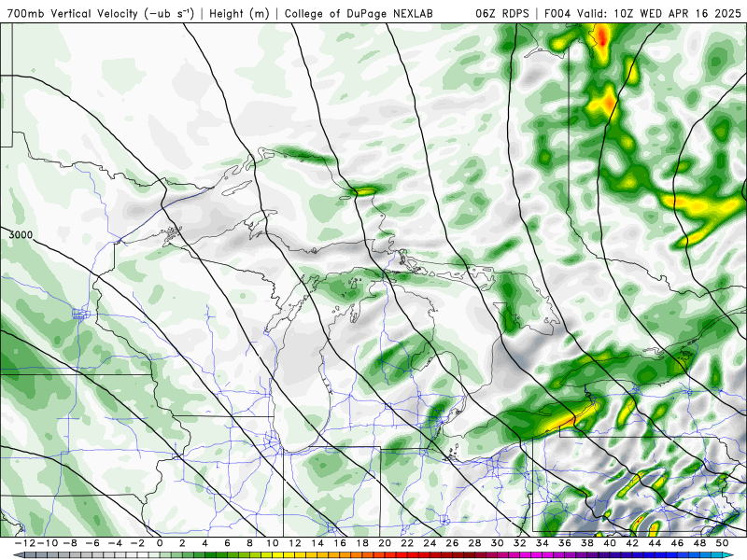The height and width of the screenshot is (560, 747).
Task: Click the "20" colorbar label
Action: (x=385, y=543)
